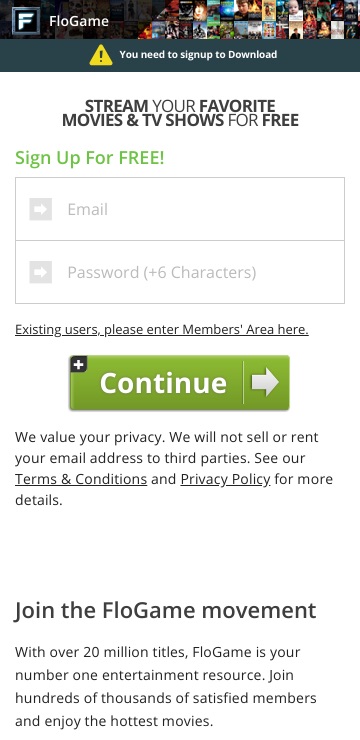
Task: Click the baby face movie poster in header
Action: 295,10
